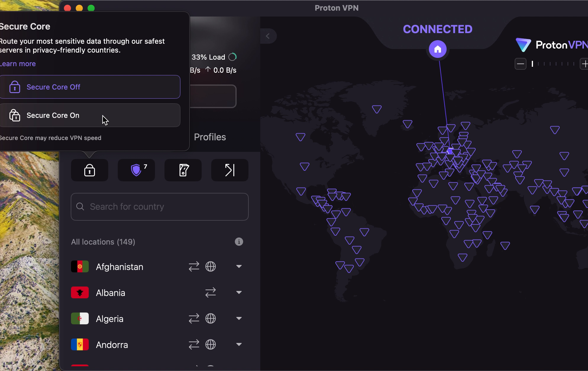Click the Proton VPN logo on map
This screenshot has height=371, width=588.
(552, 45)
